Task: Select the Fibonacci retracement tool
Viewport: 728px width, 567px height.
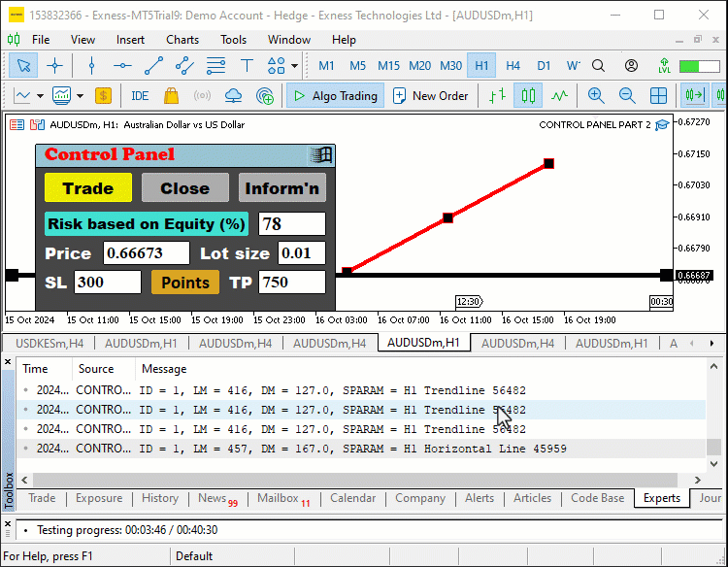Action: 215,65
